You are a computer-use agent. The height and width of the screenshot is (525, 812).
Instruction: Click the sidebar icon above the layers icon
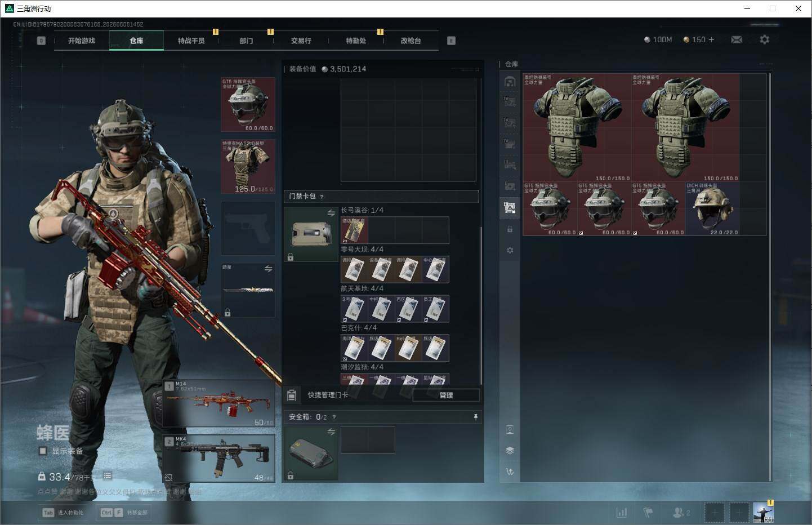[510, 430]
